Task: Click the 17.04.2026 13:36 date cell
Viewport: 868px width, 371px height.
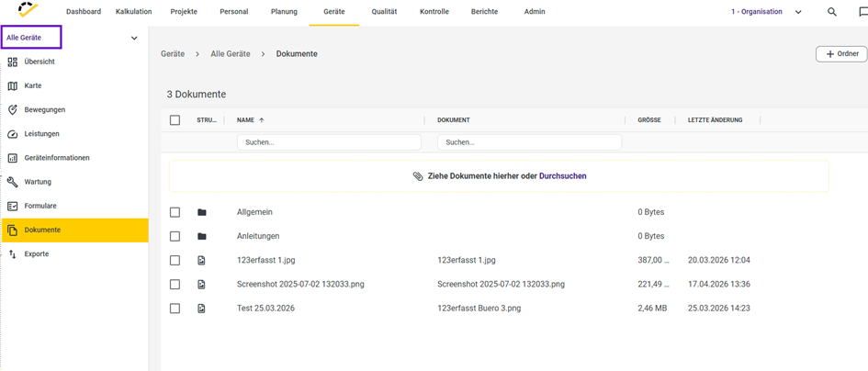Action: pyautogui.click(x=718, y=285)
